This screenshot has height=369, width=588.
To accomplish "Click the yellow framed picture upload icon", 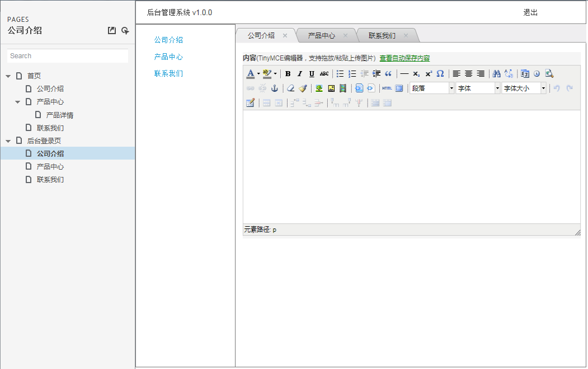I will pyautogui.click(x=331, y=88).
